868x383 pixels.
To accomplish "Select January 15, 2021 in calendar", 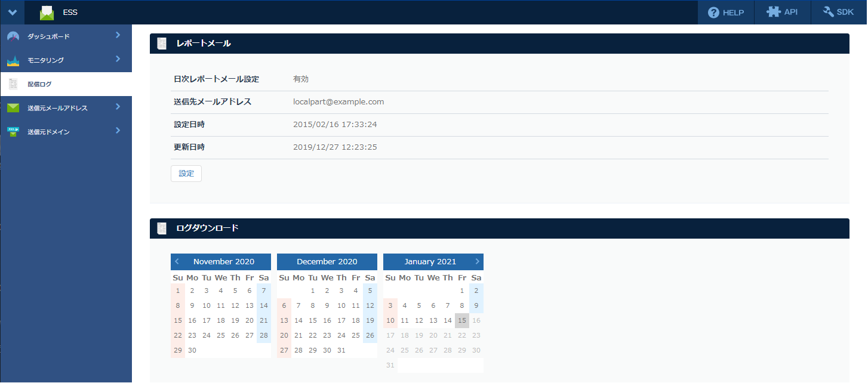I will [x=462, y=321].
